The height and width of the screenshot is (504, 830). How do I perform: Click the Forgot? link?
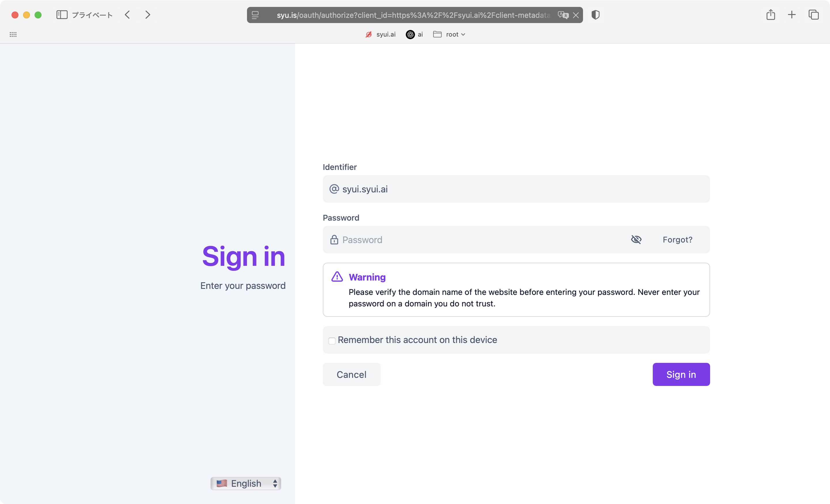click(678, 240)
